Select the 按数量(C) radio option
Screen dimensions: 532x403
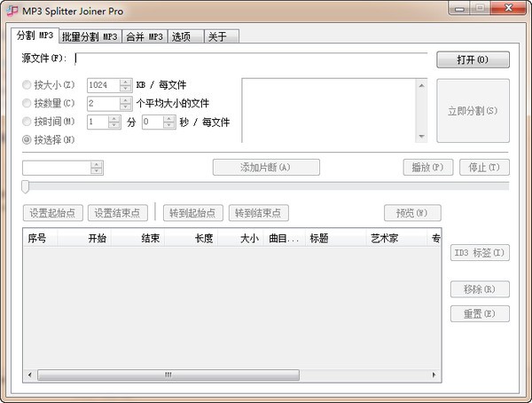(x=48, y=103)
